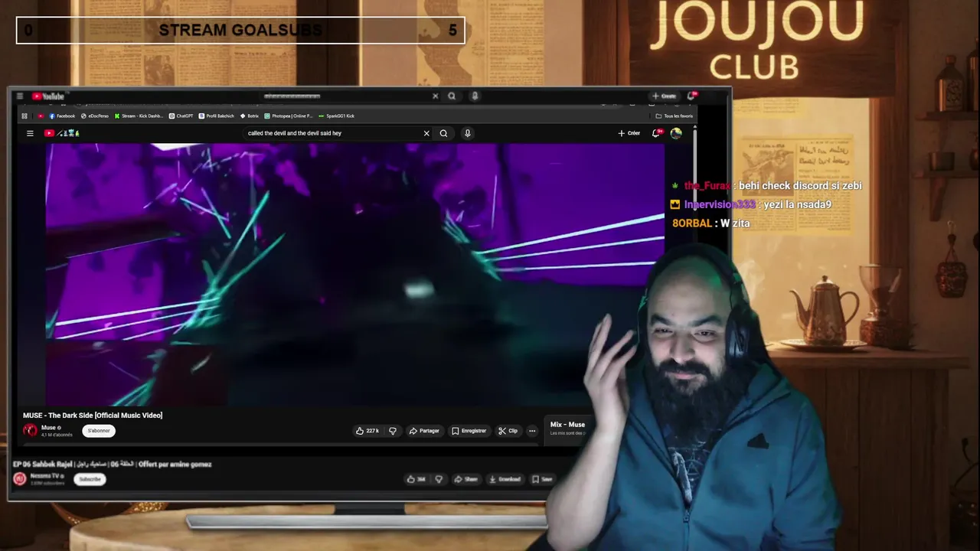Click microphone in background YouTube window
The image size is (980, 551).
click(x=475, y=96)
